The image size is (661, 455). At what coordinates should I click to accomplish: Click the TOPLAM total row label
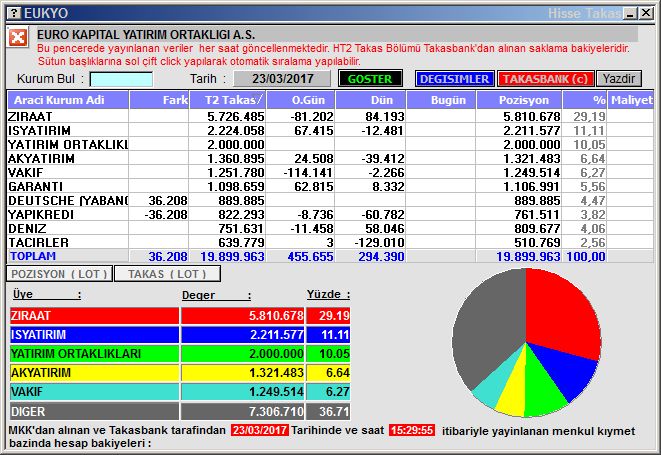33,256
